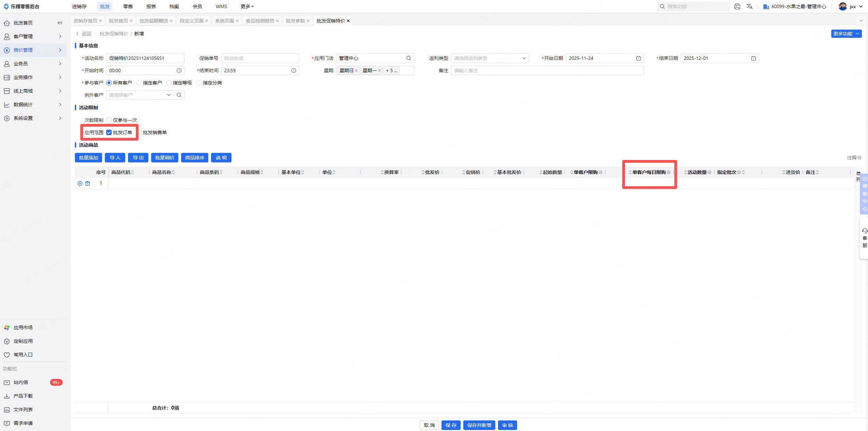The width and height of the screenshot is (868, 431).
Task: Open the start date calendar icon
Action: (x=639, y=58)
